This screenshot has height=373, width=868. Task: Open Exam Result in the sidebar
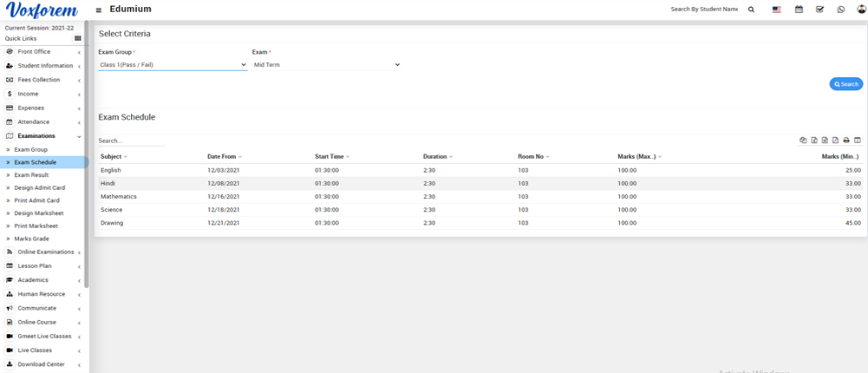click(31, 175)
